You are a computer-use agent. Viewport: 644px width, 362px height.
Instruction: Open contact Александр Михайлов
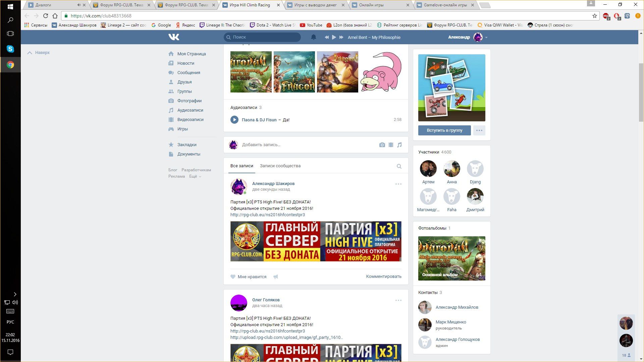pos(457,307)
